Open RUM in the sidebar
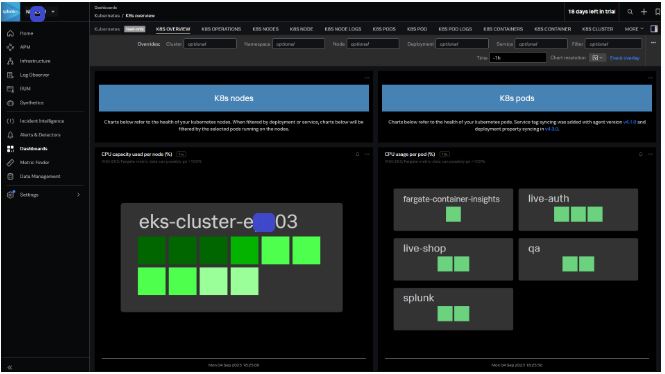665x374 pixels. 25,89
